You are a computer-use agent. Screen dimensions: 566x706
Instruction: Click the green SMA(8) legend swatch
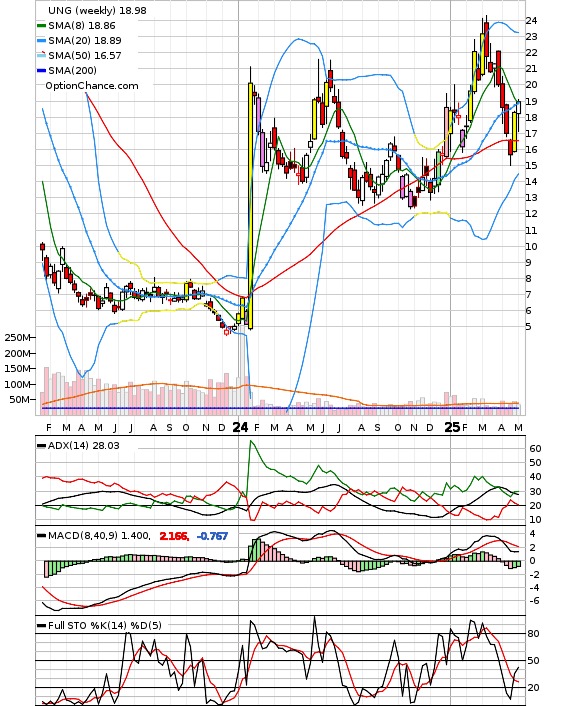(41, 26)
